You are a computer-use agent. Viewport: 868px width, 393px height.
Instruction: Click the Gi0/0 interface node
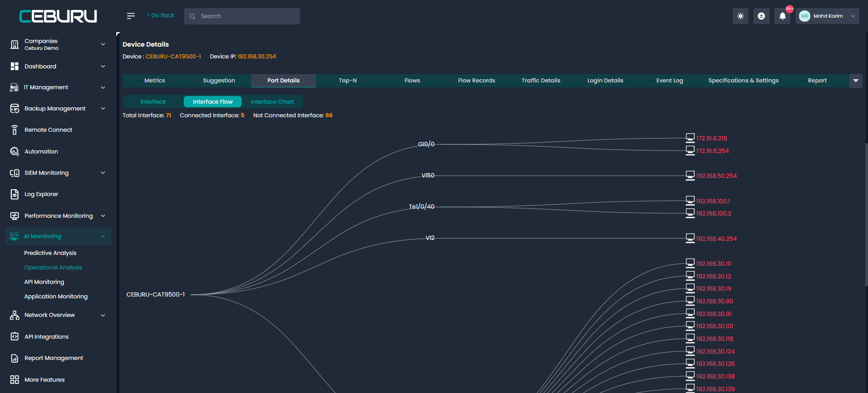426,144
